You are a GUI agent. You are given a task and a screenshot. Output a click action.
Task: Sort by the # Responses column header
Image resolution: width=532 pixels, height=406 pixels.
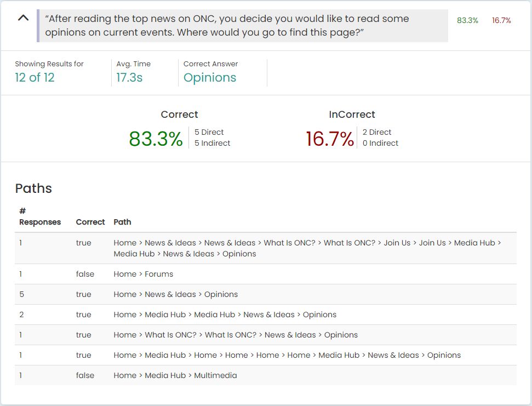(39, 216)
